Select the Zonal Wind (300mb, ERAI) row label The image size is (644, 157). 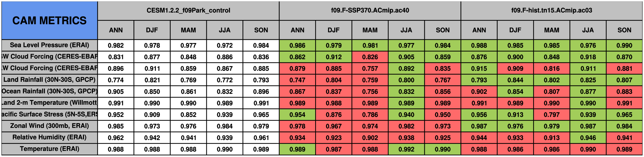click(49, 126)
